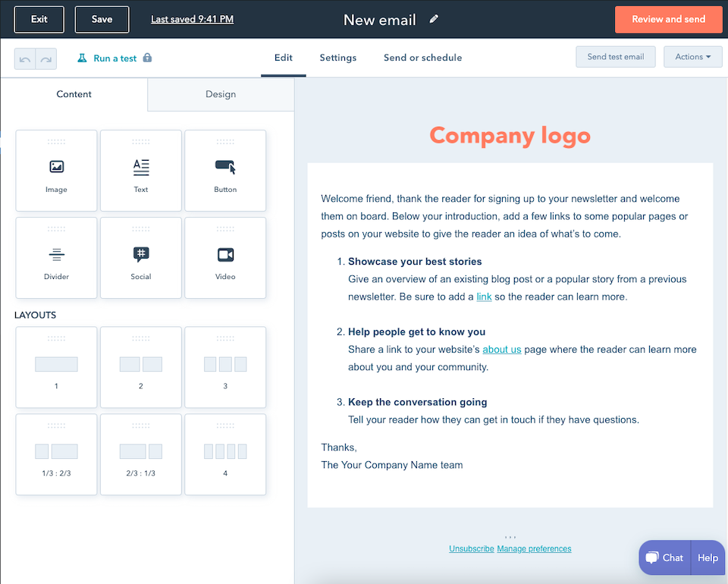Select the Social content block
Image resolution: width=728 pixels, height=584 pixels.
140,258
